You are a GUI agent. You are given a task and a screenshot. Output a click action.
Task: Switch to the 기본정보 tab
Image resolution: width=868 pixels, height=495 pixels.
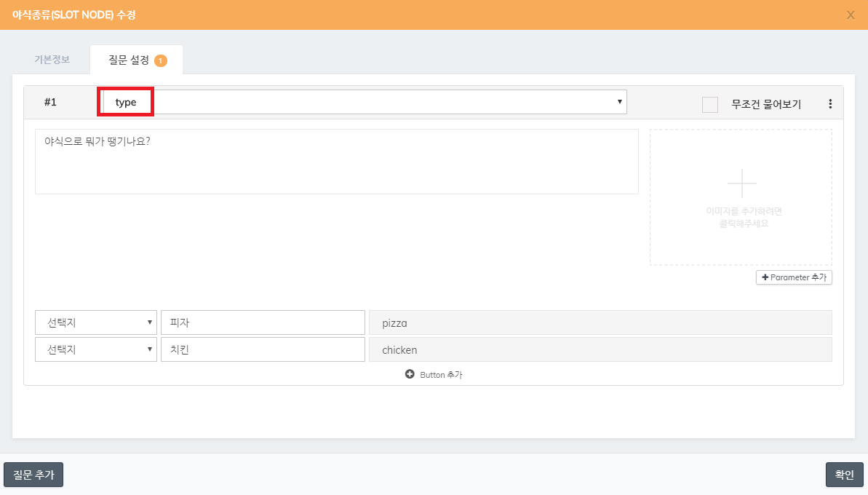(52, 59)
